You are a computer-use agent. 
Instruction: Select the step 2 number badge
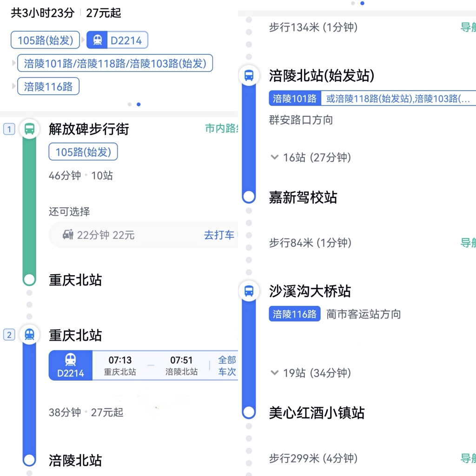coord(9,334)
